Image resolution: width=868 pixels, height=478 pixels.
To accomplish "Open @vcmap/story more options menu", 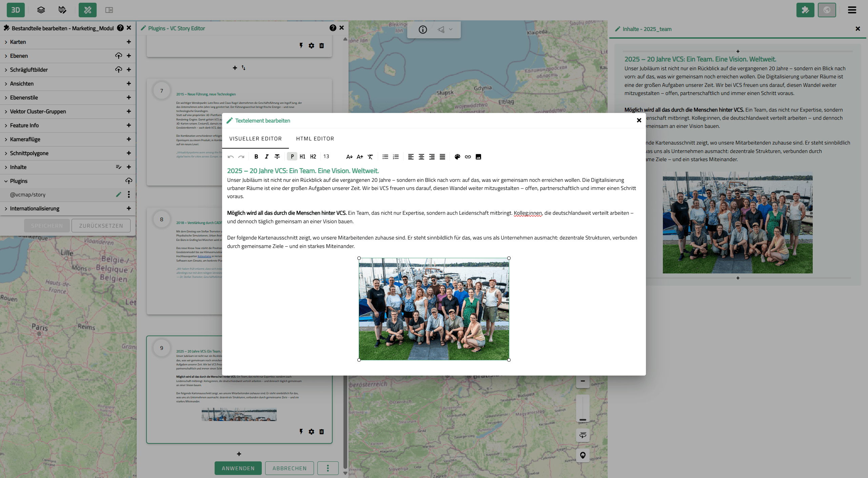I will pyautogui.click(x=129, y=194).
